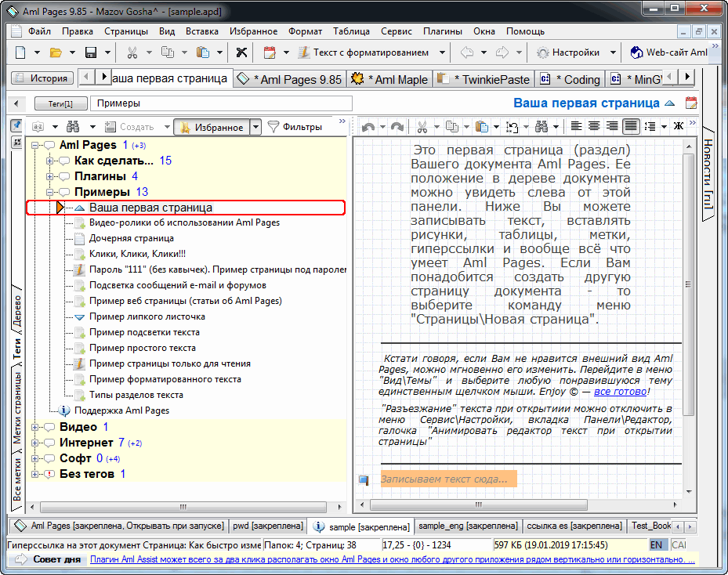Expand the Как сделать... node
The width and height of the screenshot is (728, 575).
pyautogui.click(x=49, y=161)
